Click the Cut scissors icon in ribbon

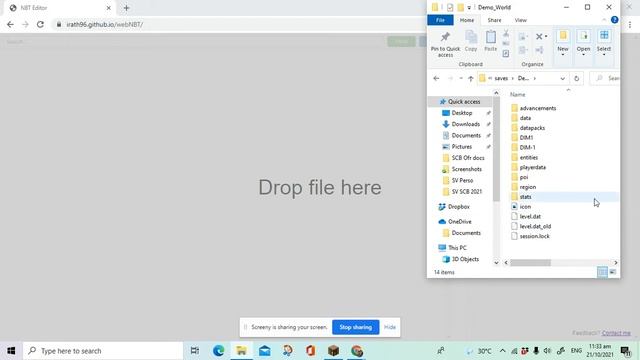[506, 33]
